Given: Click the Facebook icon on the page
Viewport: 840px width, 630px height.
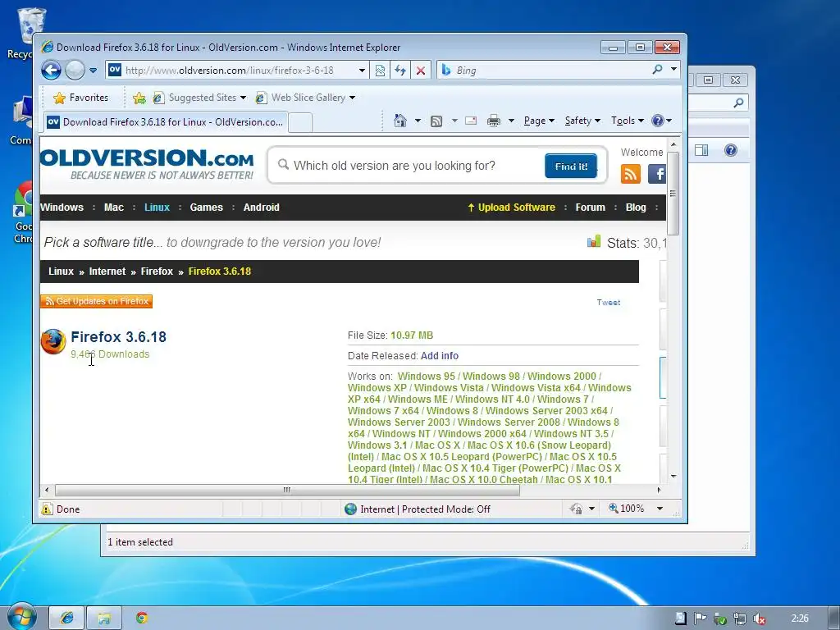Looking at the screenshot, I should click(x=657, y=174).
